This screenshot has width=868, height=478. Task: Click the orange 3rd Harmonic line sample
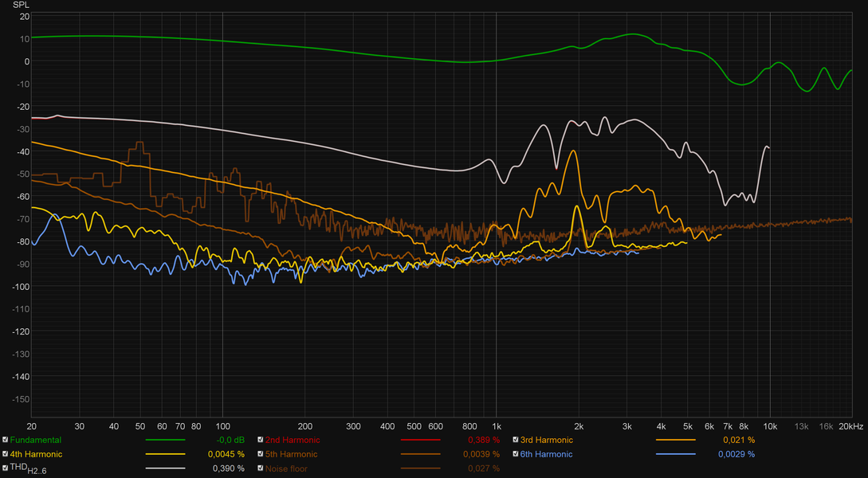point(675,441)
